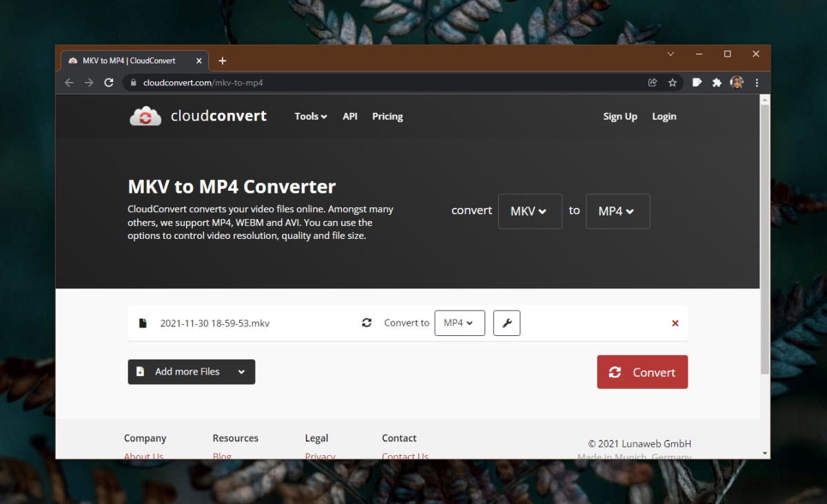Bookmark this page with star icon
827x504 pixels.
[673, 83]
